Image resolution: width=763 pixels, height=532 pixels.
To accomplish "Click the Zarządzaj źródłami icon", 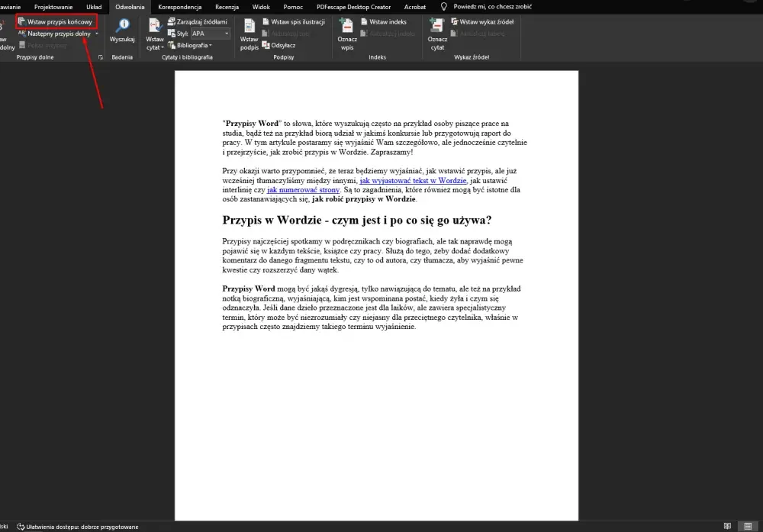I will pos(171,21).
